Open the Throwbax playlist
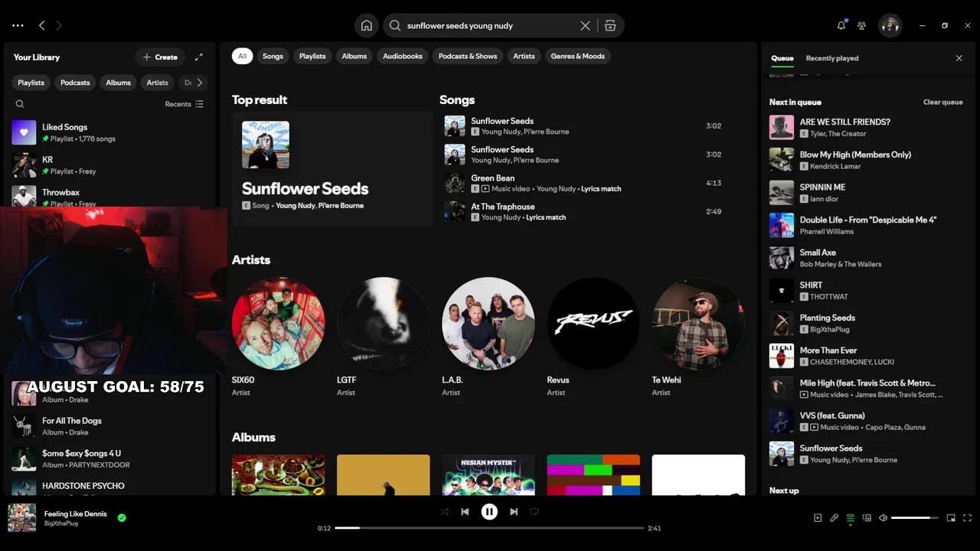 tap(110, 197)
